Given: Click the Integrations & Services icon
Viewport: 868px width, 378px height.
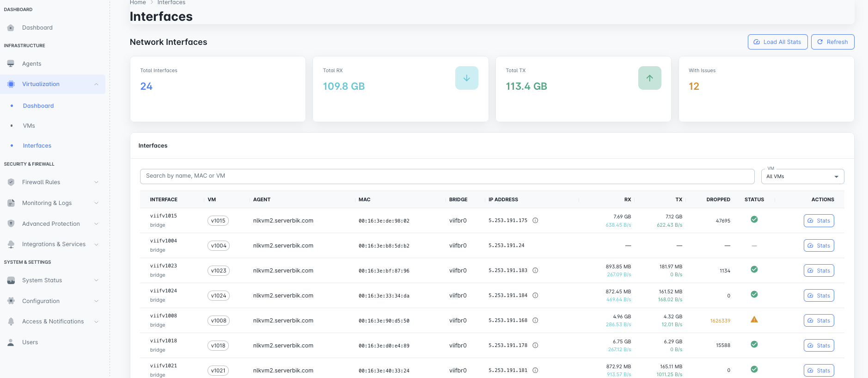Looking at the screenshot, I should pos(11,244).
